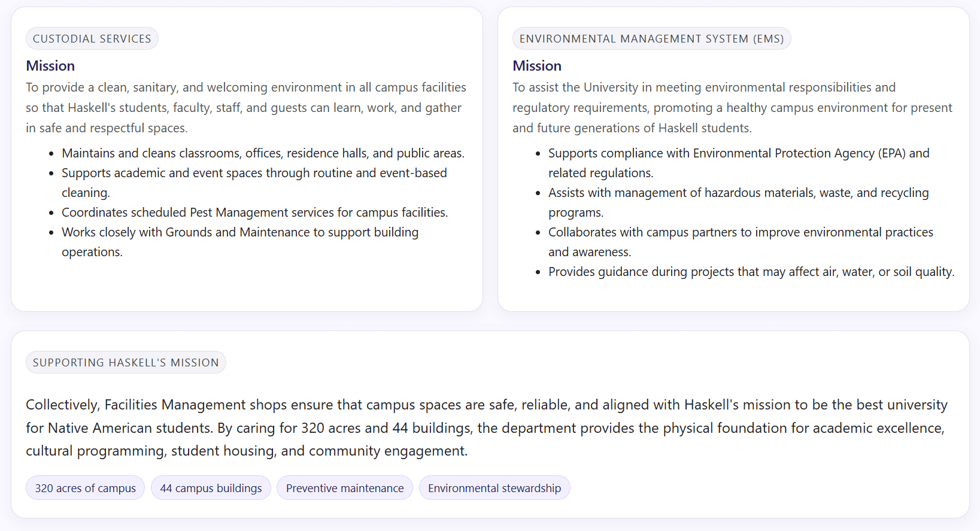The image size is (980, 531).
Task: Click the bullet about maintaining and cleaning classrooms
Action: [263, 153]
